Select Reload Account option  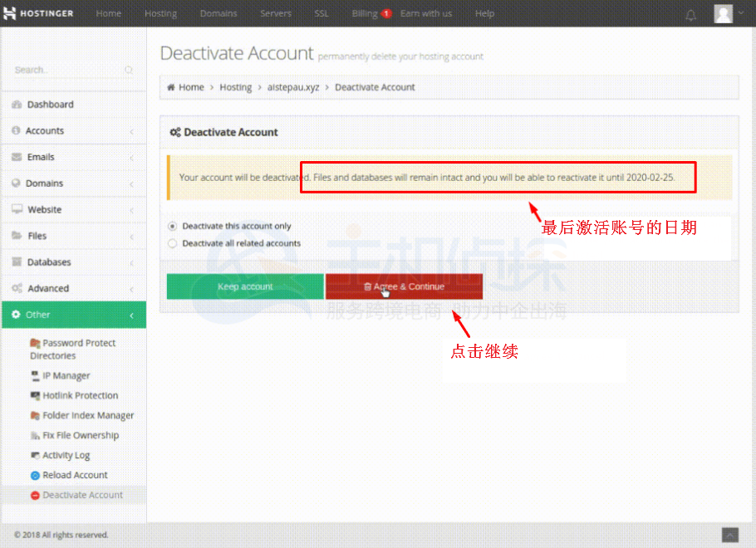coord(74,475)
